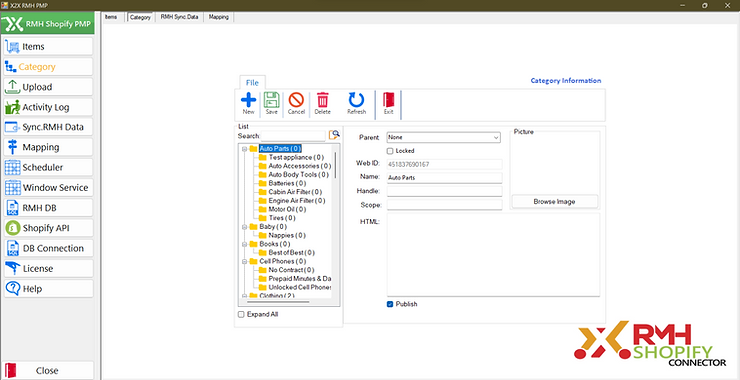Click the Picture preview area
Viewport: 740px width, 380px height.
point(555,165)
